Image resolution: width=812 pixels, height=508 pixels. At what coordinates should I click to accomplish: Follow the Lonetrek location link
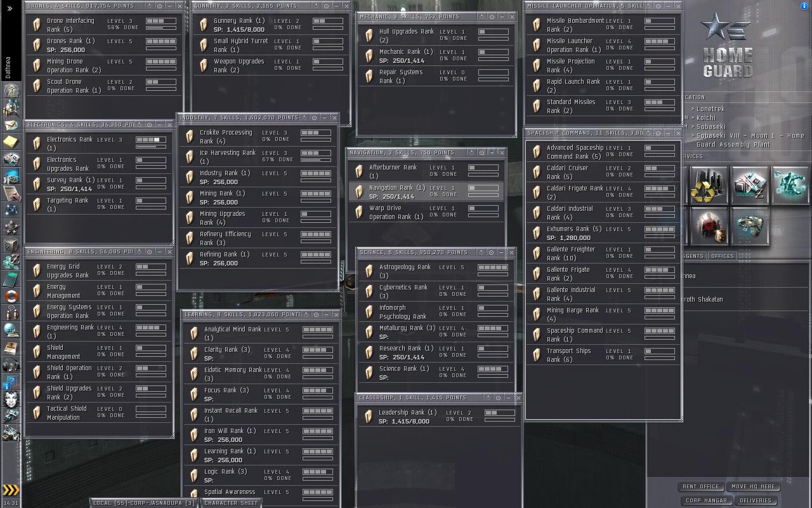pos(710,109)
